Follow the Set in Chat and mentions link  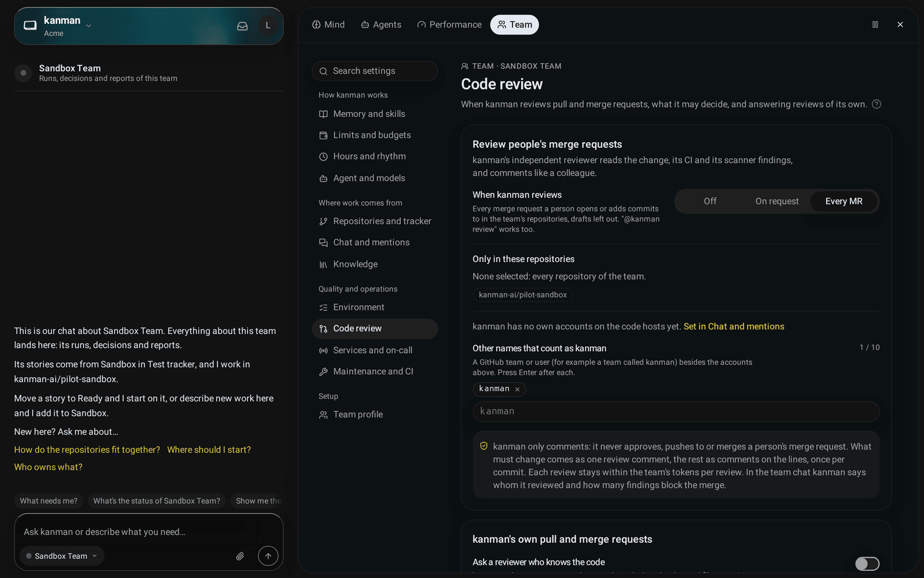click(x=734, y=326)
